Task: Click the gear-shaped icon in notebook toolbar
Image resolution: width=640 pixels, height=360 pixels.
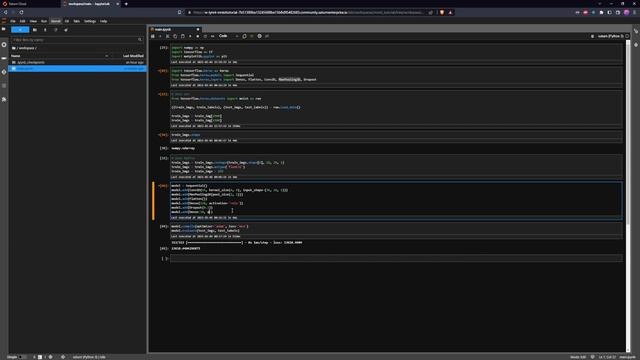Action: [260, 36]
